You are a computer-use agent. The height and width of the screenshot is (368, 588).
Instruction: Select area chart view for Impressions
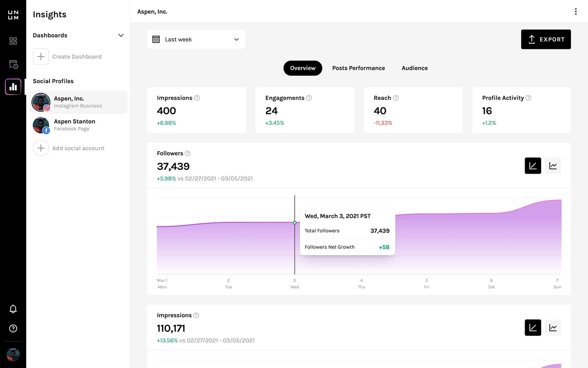[533, 328]
